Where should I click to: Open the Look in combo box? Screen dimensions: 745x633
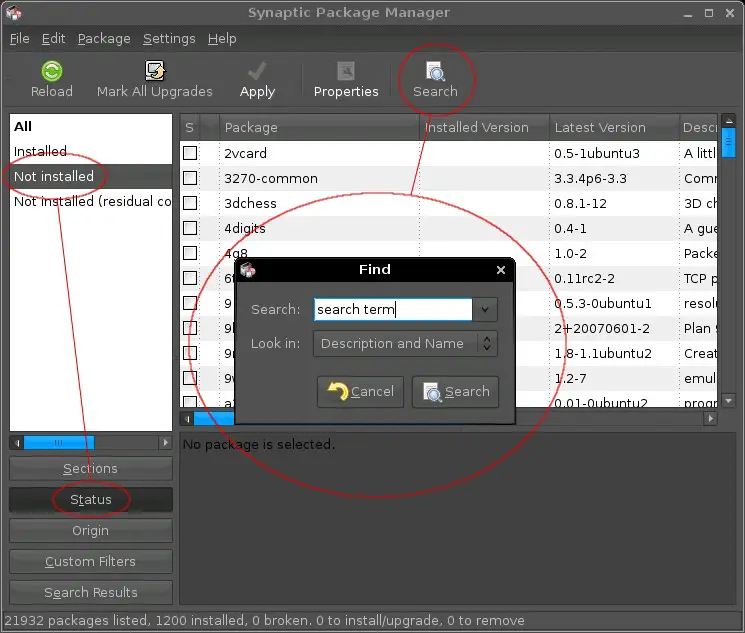(405, 344)
